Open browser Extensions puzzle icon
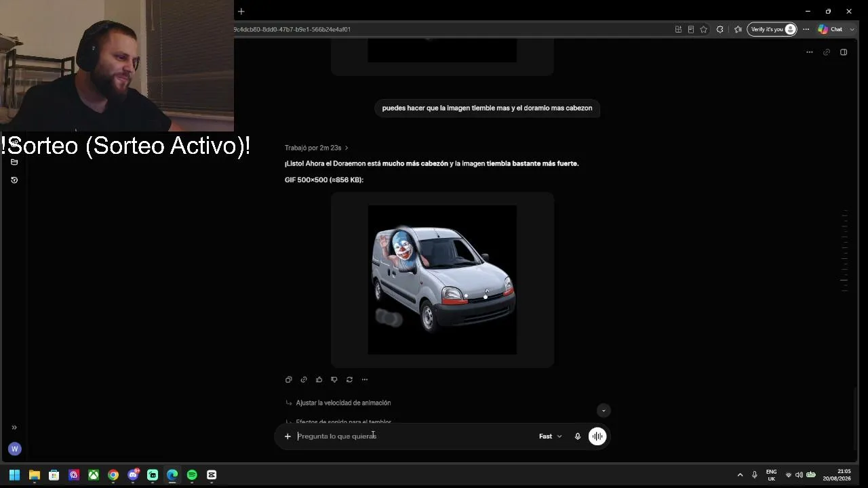Viewport: 868px width, 488px height. pyautogui.click(x=720, y=29)
